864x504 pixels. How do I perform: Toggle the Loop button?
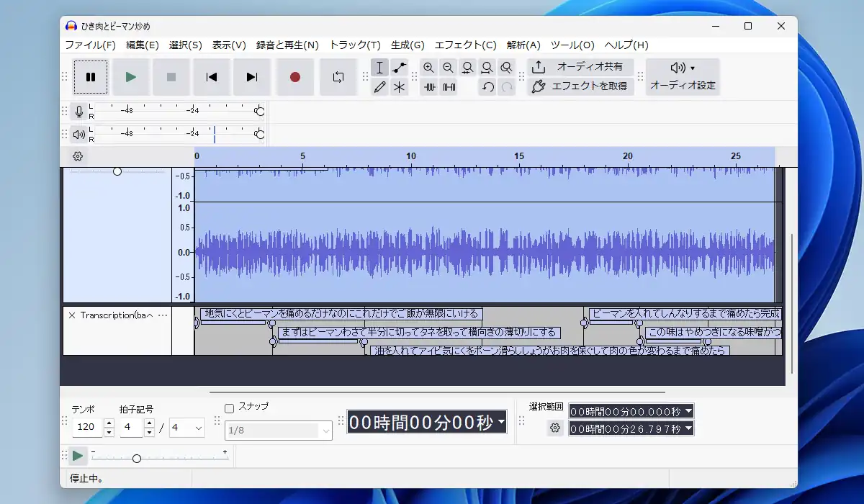338,77
